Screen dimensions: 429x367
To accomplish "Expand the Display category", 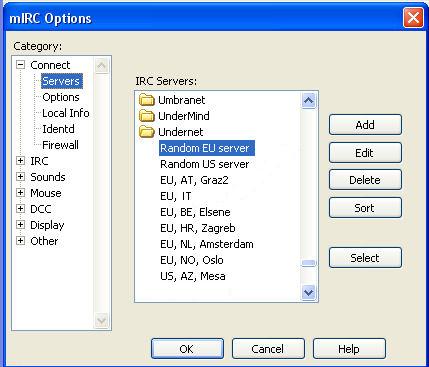I will pyautogui.click(x=21, y=225).
